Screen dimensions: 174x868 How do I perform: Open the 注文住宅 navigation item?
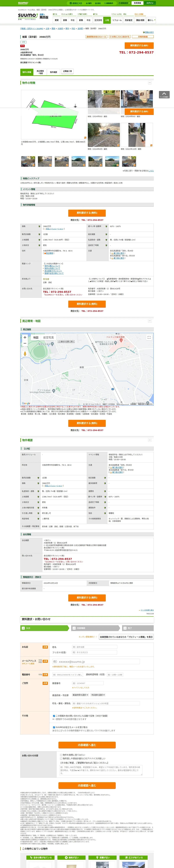pyautogui.click(x=98, y=20)
